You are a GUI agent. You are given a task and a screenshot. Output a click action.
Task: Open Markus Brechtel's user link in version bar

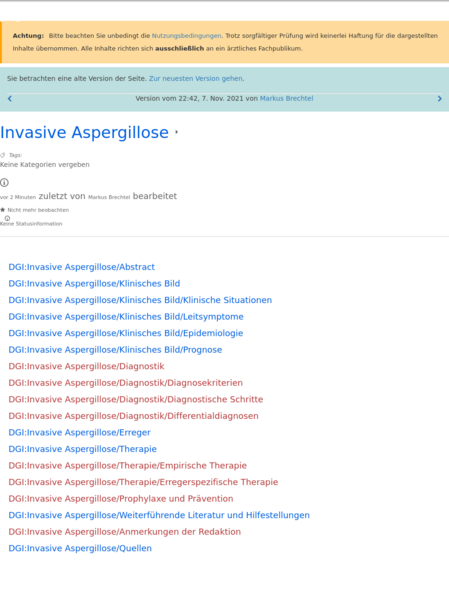click(286, 98)
